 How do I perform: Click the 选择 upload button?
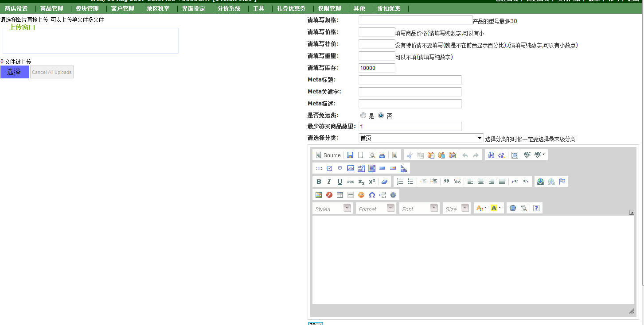pyautogui.click(x=15, y=72)
